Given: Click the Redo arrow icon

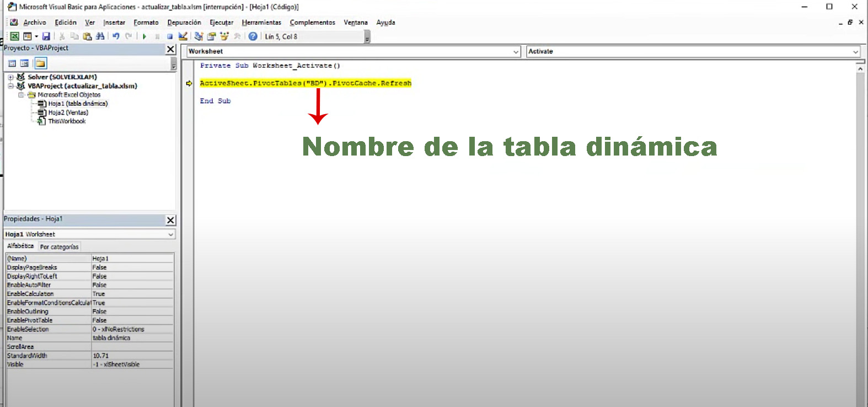Looking at the screenshot, I should pyautogui.click(x=128, y=36).
